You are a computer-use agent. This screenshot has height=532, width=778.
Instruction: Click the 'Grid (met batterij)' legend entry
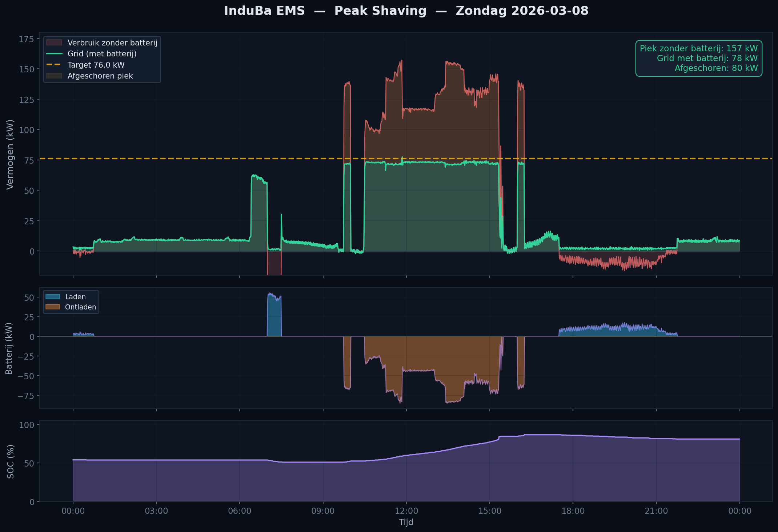click(x=102, y=54)
